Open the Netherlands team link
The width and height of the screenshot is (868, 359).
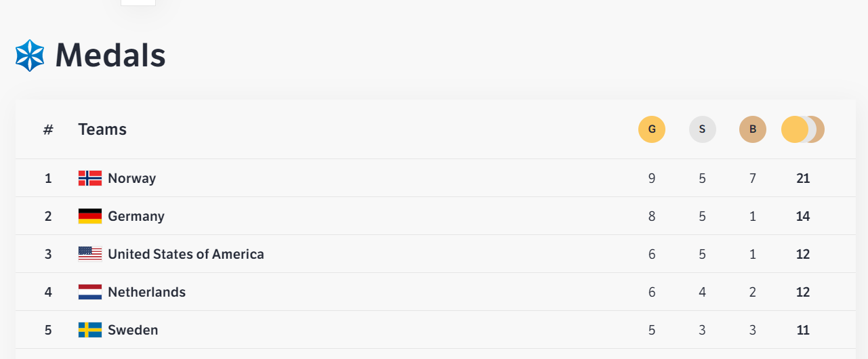tap(147, 292)
